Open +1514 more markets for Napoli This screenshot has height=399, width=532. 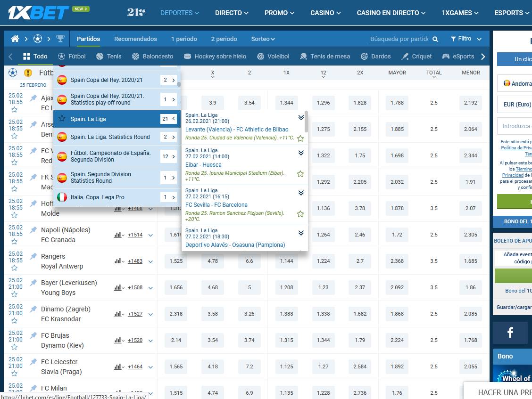(135, 235)
